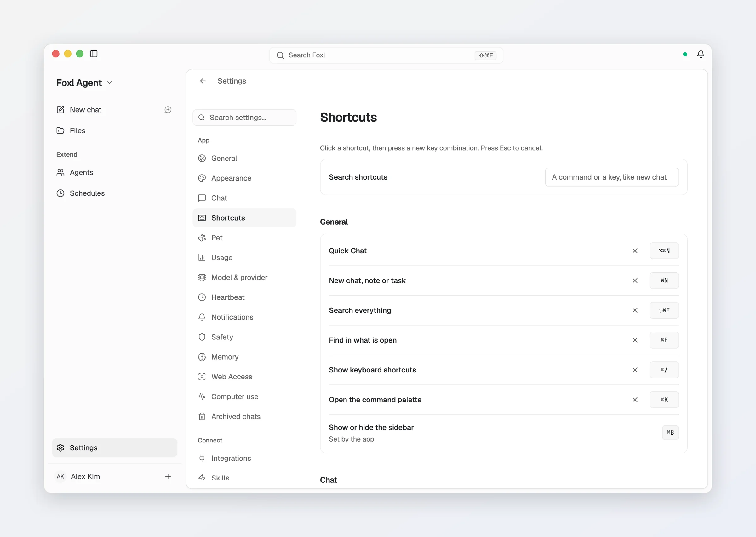Start a New chat from the sidebar
Image resolution: width=756 pixels, height=537 pixels.
pyautogui.click(x=106, y=110)
